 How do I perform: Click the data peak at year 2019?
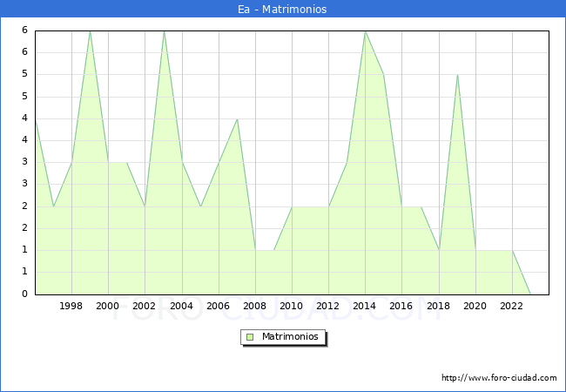457,75
